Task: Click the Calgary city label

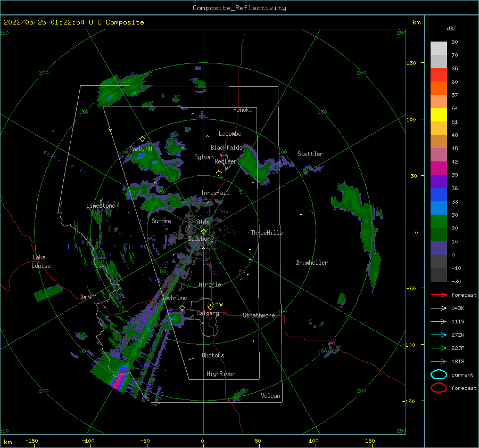Action: pos(208,313)
